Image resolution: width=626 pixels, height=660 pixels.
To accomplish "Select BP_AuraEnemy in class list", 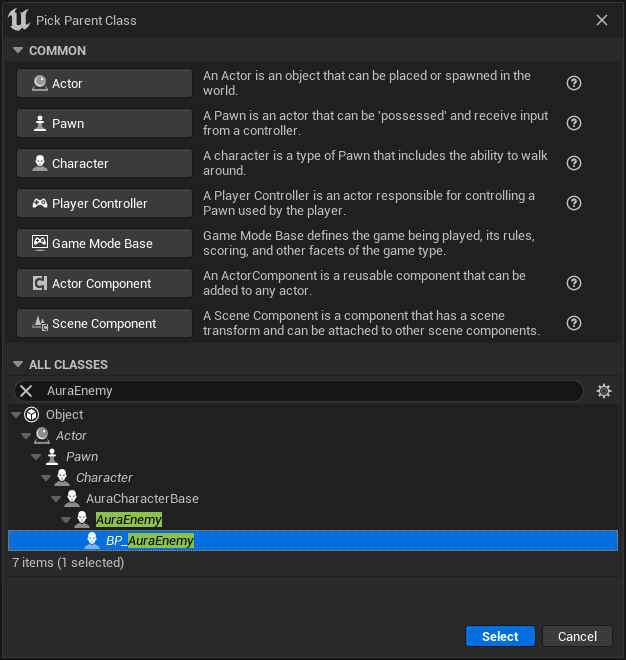I will pyautogui.click(x=150, y=541).
